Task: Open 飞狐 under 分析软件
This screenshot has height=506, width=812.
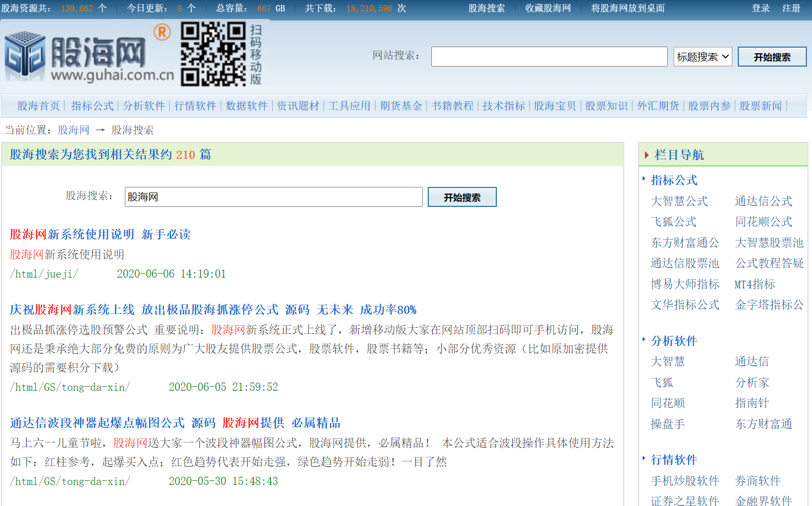Action: point(662,383)
